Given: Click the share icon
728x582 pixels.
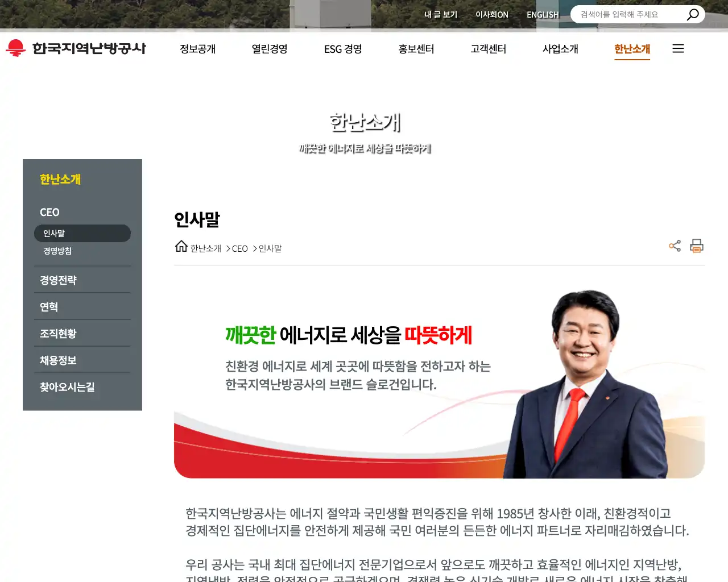Looking at the screenshot, I should click(675, 246).
